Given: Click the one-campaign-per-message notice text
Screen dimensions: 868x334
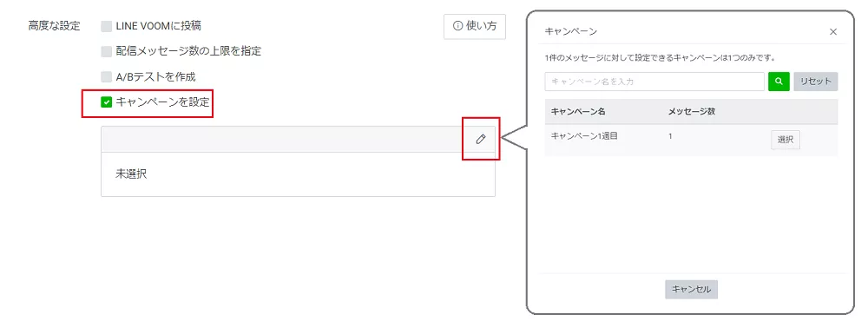Looking at the screenshot, I should click(660, 57).
